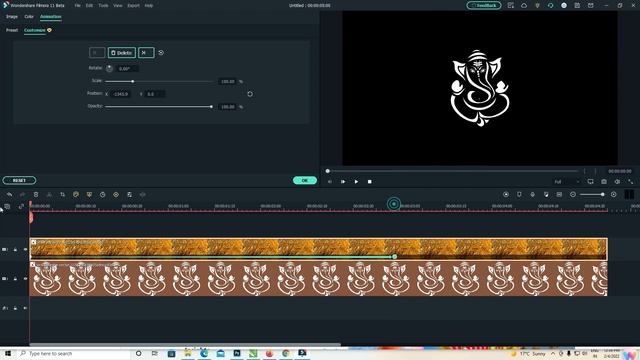Toggle the auto ripple link icon

tap(21, 207)
